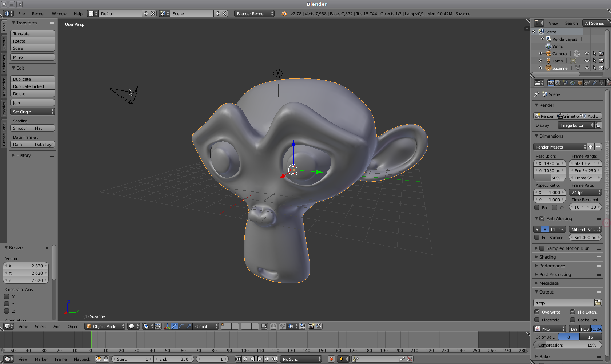Viewport: 611px width, 364px height.
Task: Click the Duplicate Linked button
Action: (x=32, y=86)
